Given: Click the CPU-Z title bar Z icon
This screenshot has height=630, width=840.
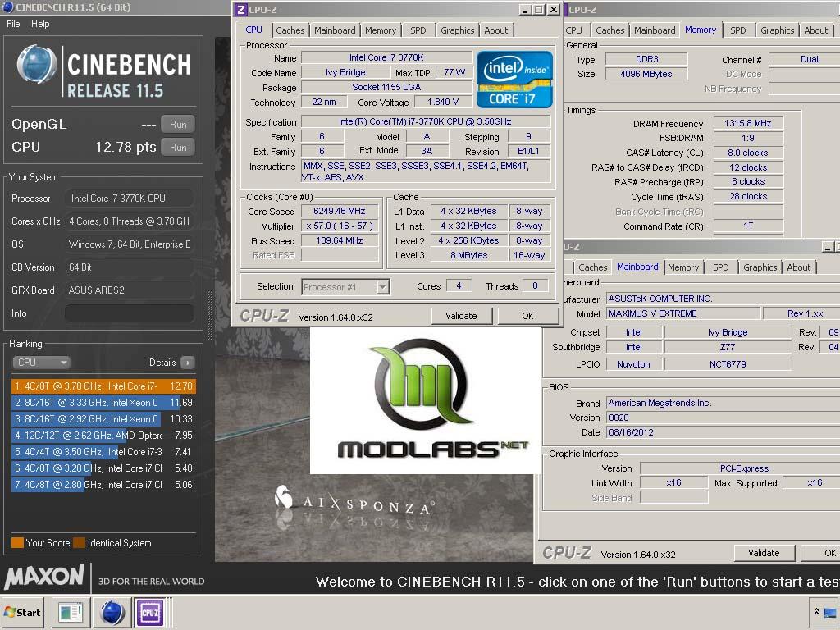Looking at the screenshot, I should 241,10.
